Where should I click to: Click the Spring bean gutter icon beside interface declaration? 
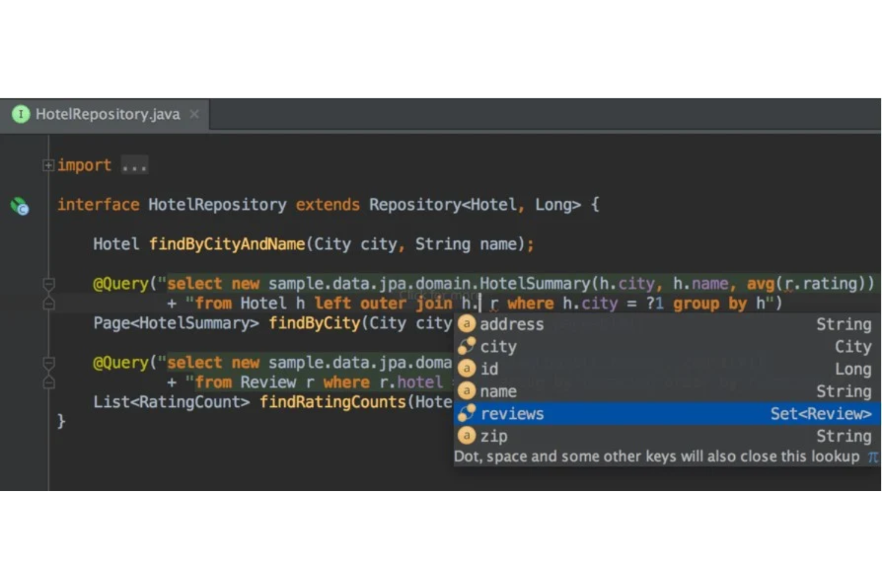click(x=18, y=207)
